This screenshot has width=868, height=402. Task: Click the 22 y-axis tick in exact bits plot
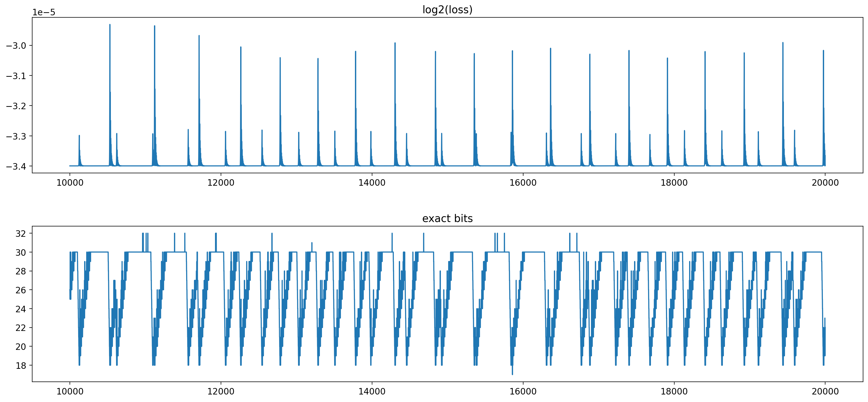click(21, 328)
